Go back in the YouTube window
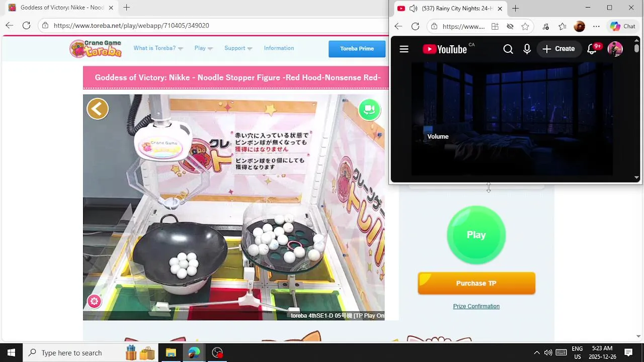 [x=398, y=26]
